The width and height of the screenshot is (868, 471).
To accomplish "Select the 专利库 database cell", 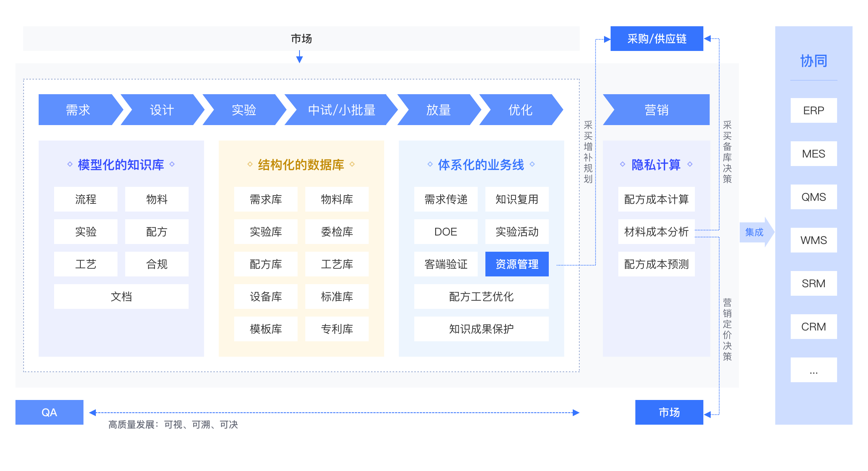I will [x=337, y=329].
